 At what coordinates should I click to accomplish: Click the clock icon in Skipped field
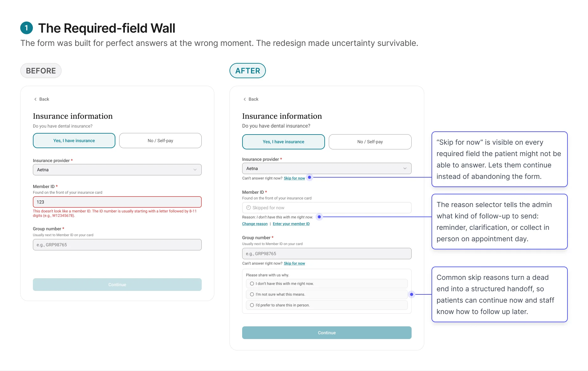tap(248, 208)
